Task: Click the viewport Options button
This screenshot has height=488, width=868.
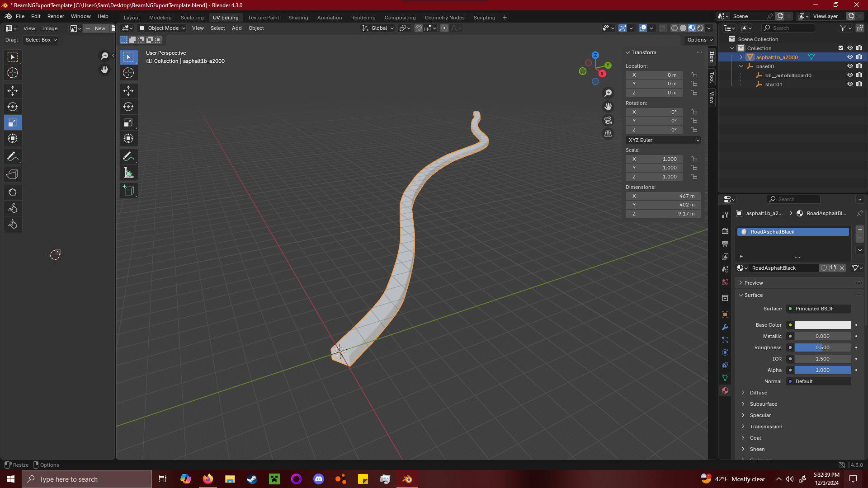Action: [699, 40]
